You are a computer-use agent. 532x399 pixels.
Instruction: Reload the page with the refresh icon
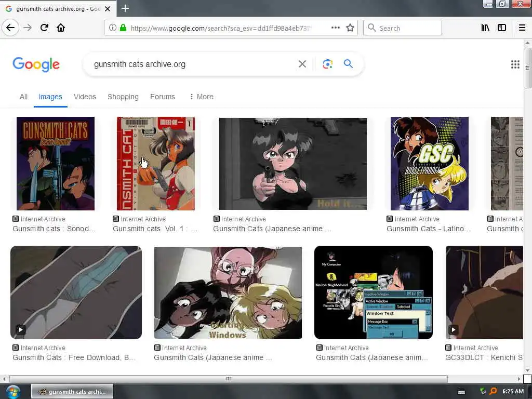point(44,28)
